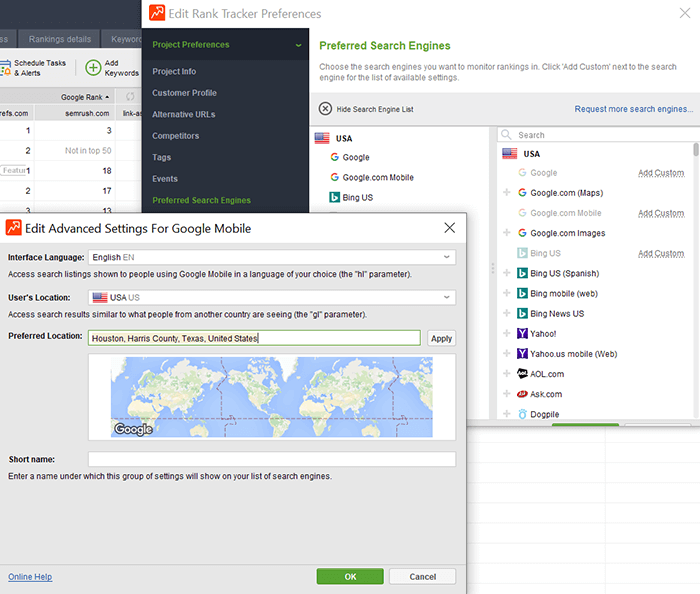Select Preferred Search Engines in sidebar
The height and width of the screenshot is (594, 700).
tap(201, 200)
